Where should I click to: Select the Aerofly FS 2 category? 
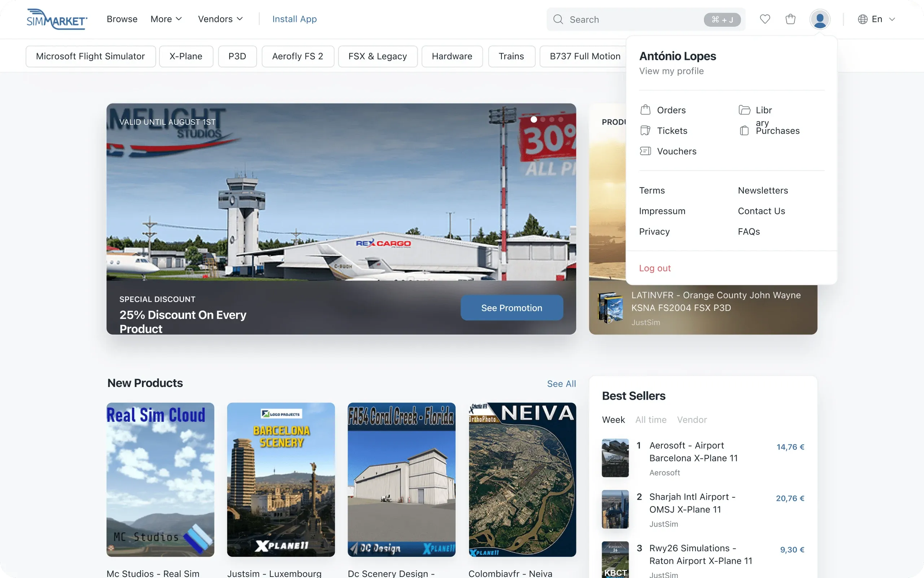point(298,57)
